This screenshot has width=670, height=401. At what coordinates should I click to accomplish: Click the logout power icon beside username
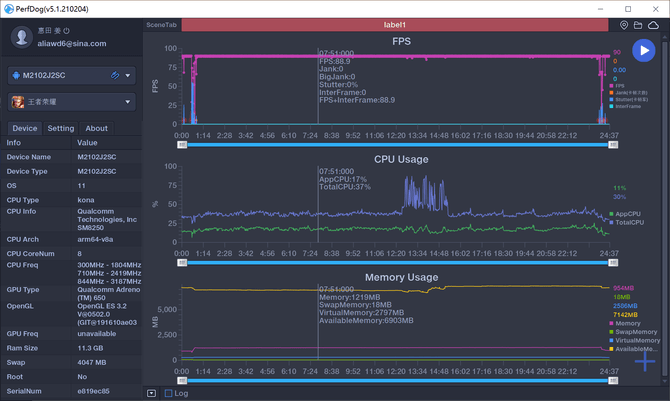[67, 31]
